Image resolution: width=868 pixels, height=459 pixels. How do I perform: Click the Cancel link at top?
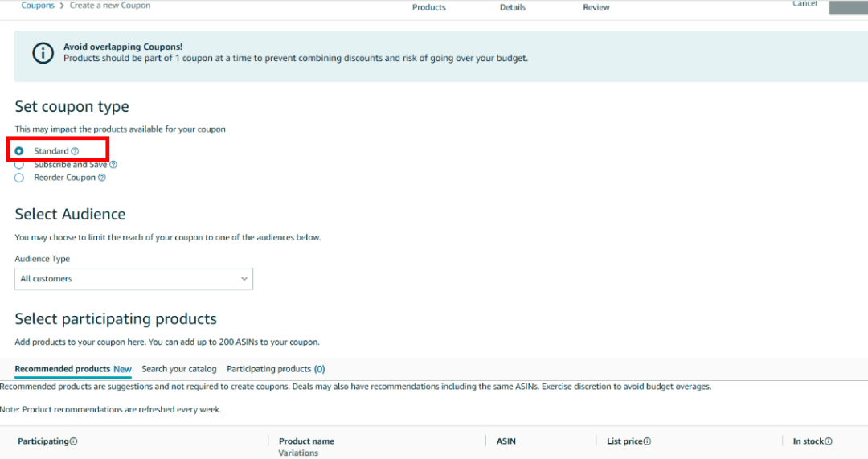tap(805, 4)
